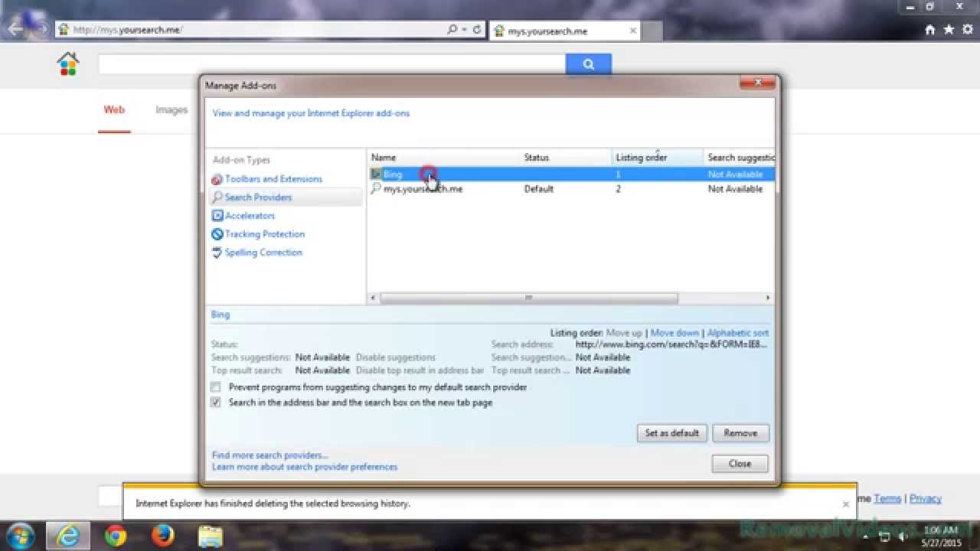Open the favorites star icon
980x551 pixels.
coord(949,30)
